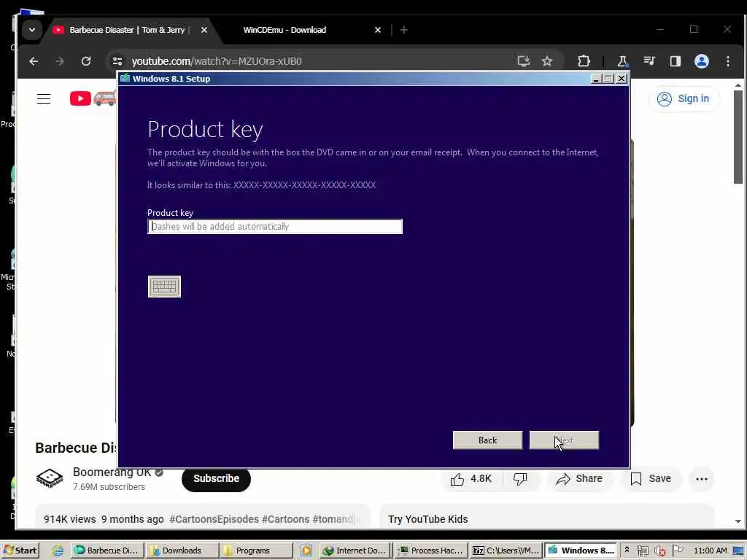The image size is (747, 560).
Task: Sign in to YouTube
Action: click(684, 98)
